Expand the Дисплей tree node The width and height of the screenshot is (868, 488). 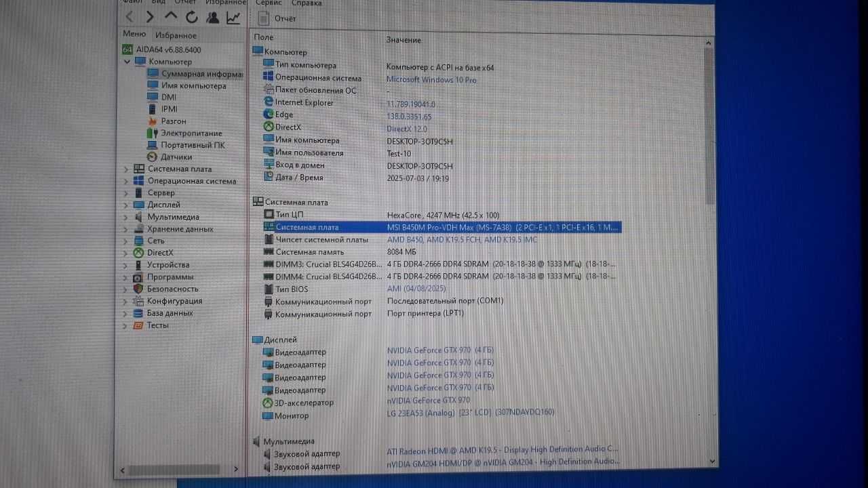coord(126,205)
